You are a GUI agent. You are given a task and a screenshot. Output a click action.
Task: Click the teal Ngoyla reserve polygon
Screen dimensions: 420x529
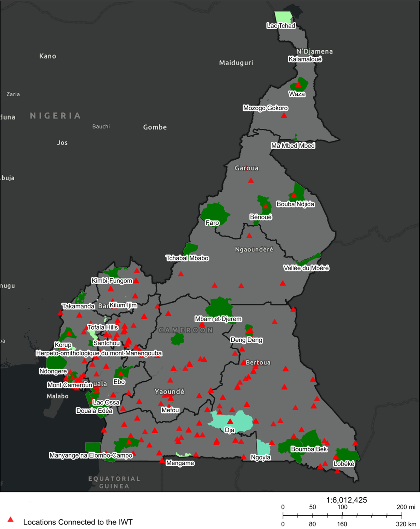tap(263, 447)
